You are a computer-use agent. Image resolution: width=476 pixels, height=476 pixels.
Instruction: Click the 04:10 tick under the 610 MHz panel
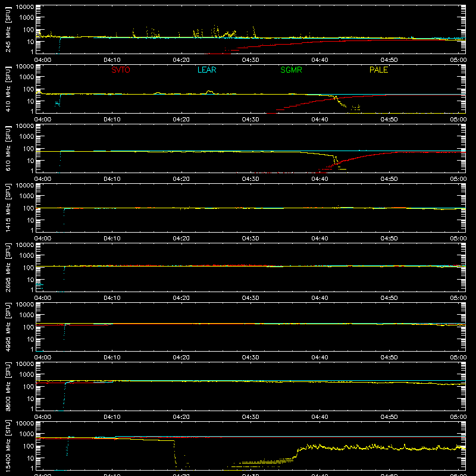point(112,179)
